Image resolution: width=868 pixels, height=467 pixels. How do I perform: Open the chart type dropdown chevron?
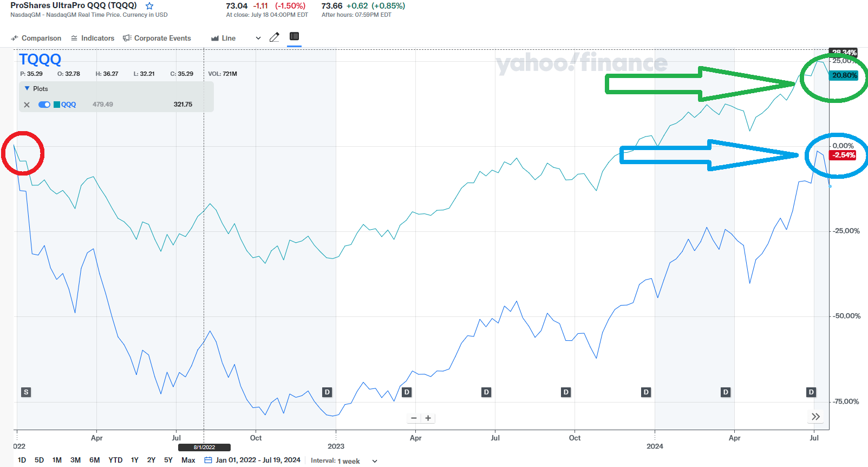pyautogui.click(x=258, y=38)
